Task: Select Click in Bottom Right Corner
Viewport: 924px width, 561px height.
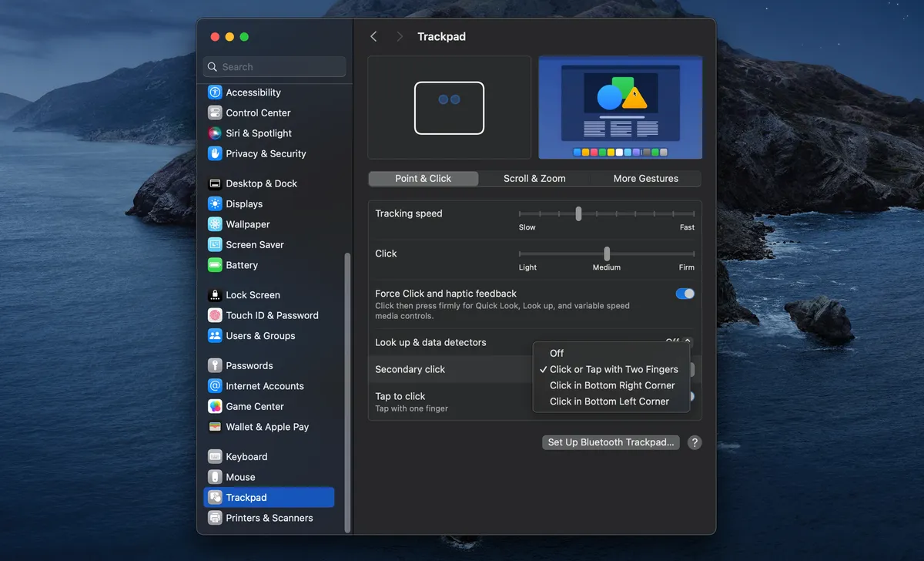Action: 612,385
